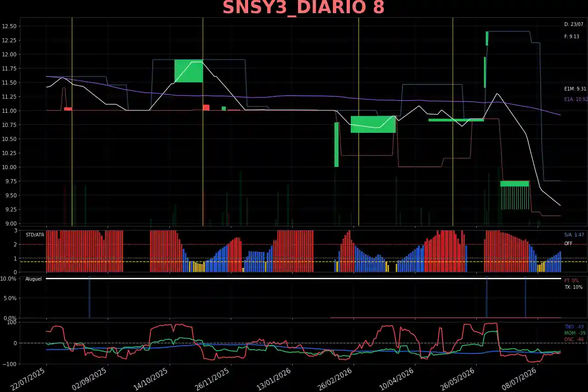Select the D: 23/07 date annotation
The height and width of the screenshot is (392, 588).
[573, 24]
